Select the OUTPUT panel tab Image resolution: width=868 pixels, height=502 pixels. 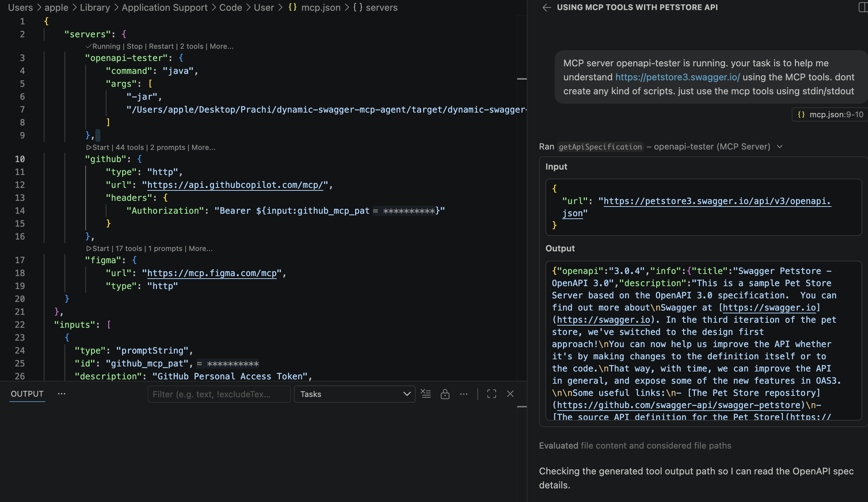[27, 394]
